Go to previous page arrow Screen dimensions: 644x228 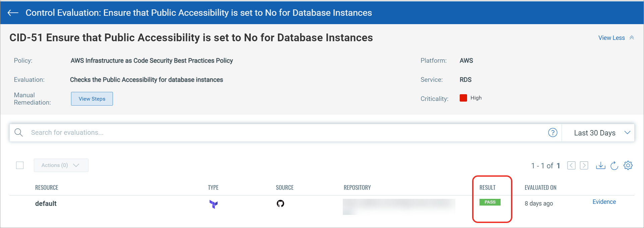[x=571, y=165]
